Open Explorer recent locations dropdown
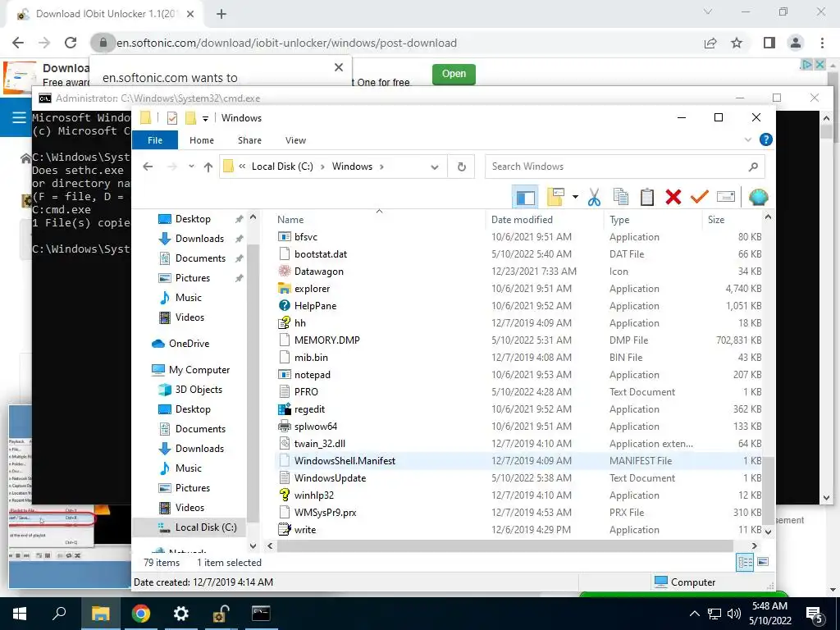 [x=191, y=167]
